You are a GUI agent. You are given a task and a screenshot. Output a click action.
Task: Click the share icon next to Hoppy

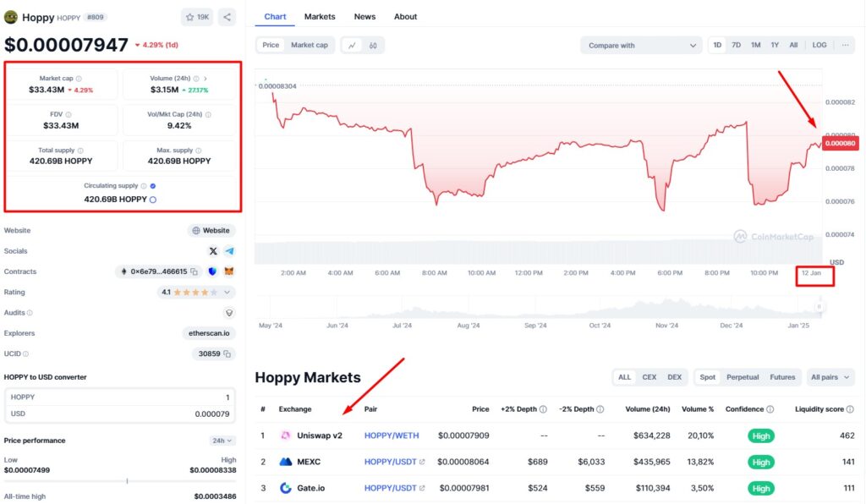pyautogui.click(x=227, y=17)
